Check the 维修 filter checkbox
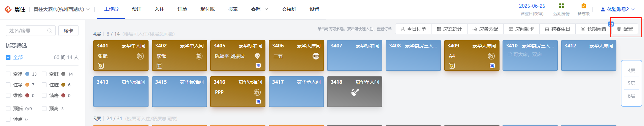644x126 pixels. click(x=8, y=95)
